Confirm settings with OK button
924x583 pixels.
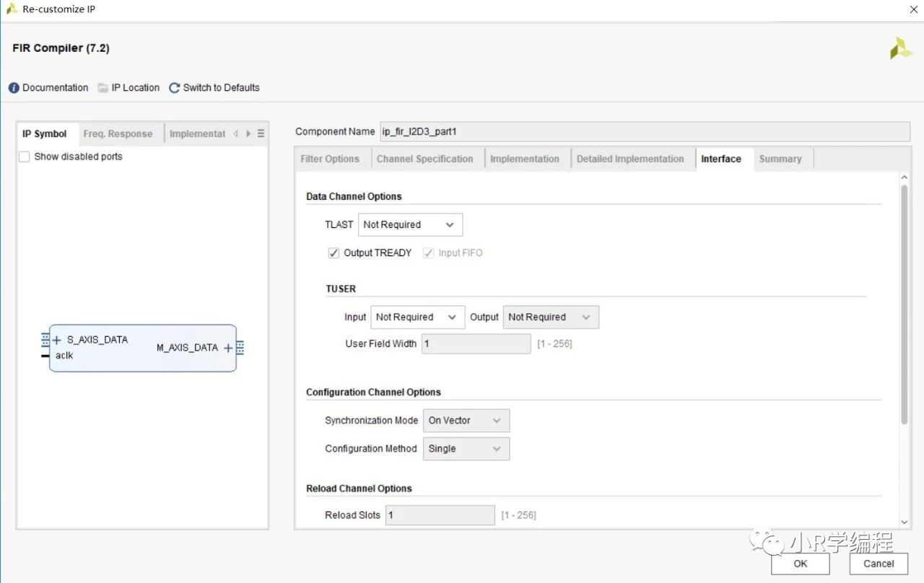800,564
